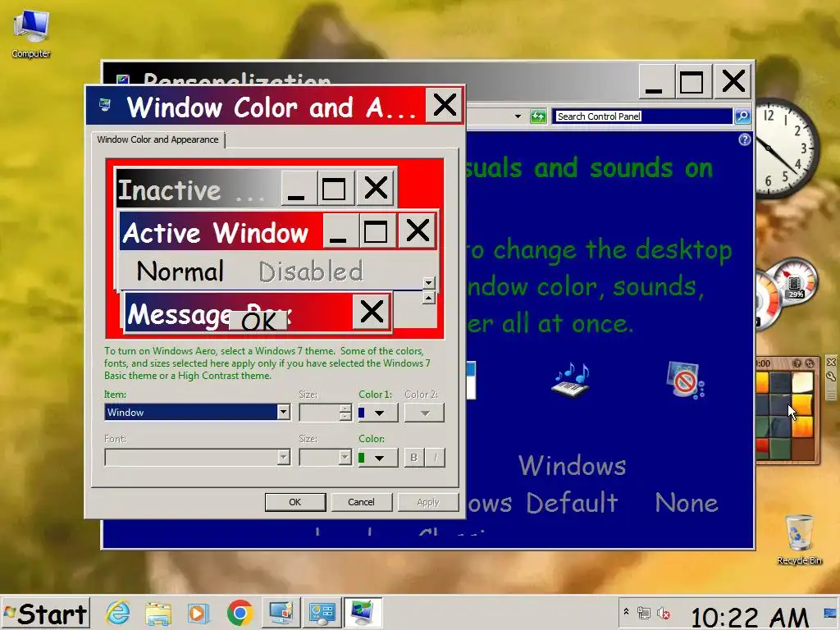Show hidden tray icons arrow
840x630 pixels.
click(x=626, y=611)
